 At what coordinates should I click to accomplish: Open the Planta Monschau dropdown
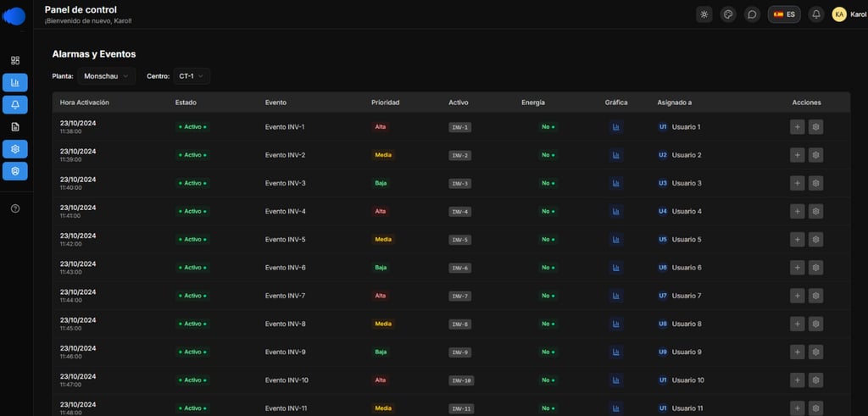(106, 76)
